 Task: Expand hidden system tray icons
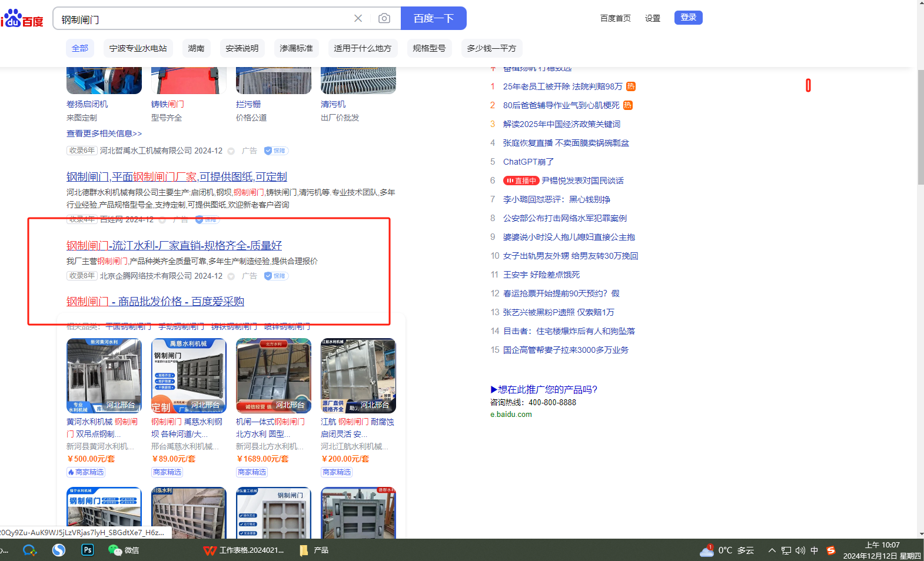tap(772, 550)
